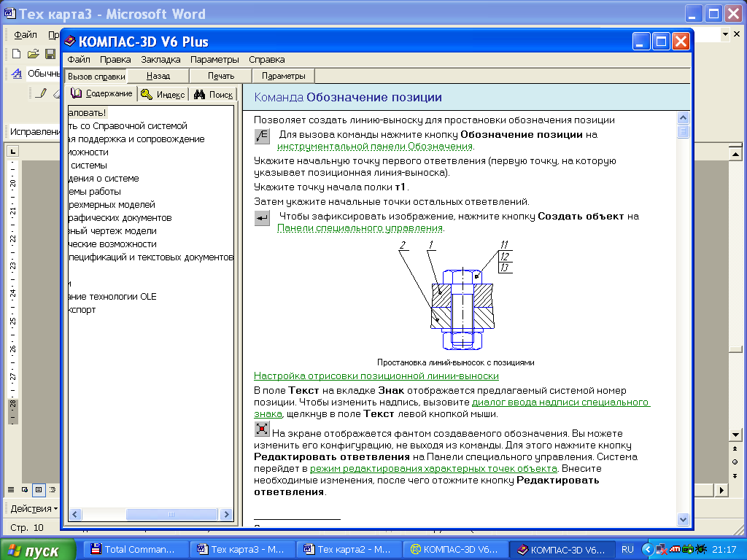The width and height of the screenshot is (747, 560).
Task: Click the Styles and Formatting icon in Word
Action: [x=17, y=74]
